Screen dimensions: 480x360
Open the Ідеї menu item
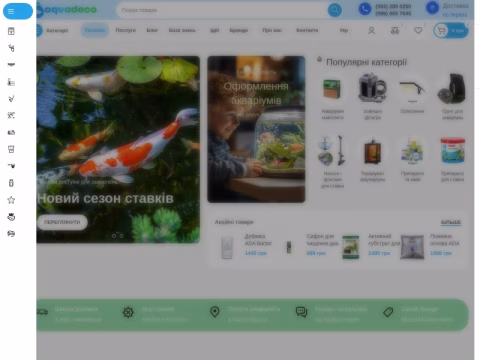[215, 30]
